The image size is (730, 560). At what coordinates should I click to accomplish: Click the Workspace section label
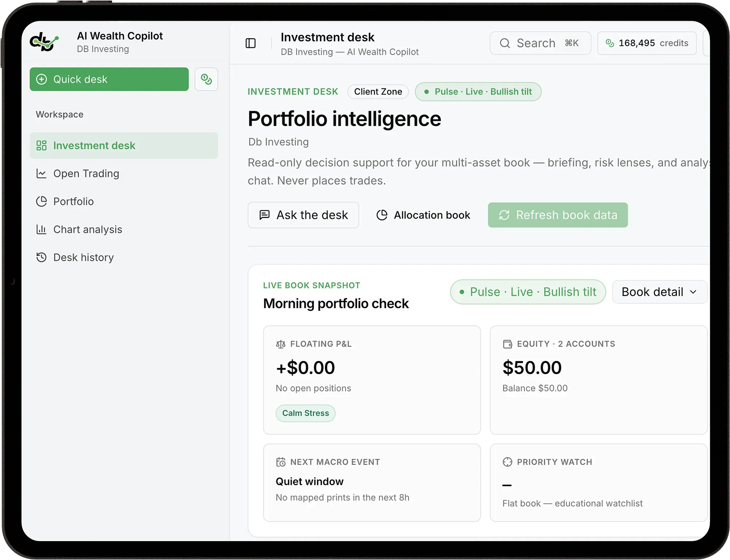tap(59, 115)
